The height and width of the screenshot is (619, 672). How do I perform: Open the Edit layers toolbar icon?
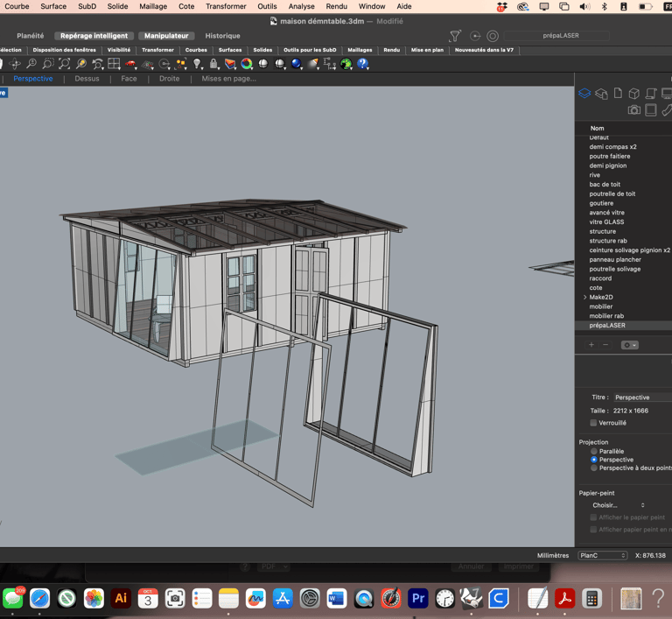pyautogui.click(x=230, y=64)
